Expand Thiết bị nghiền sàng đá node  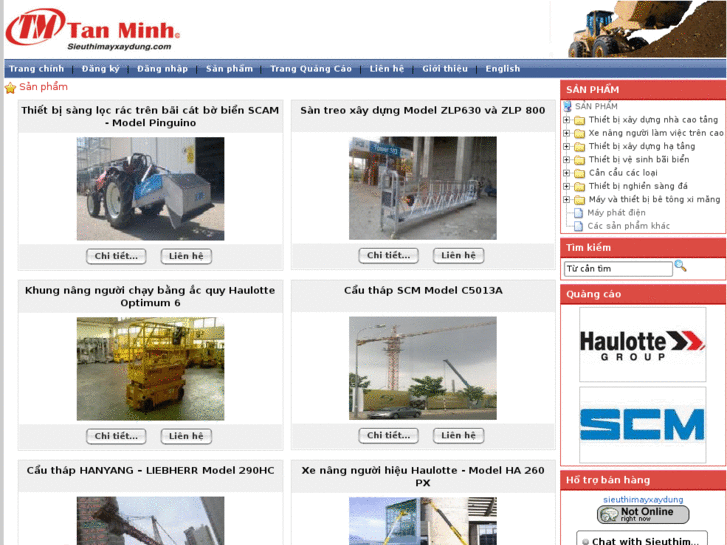tap(567, 186)
